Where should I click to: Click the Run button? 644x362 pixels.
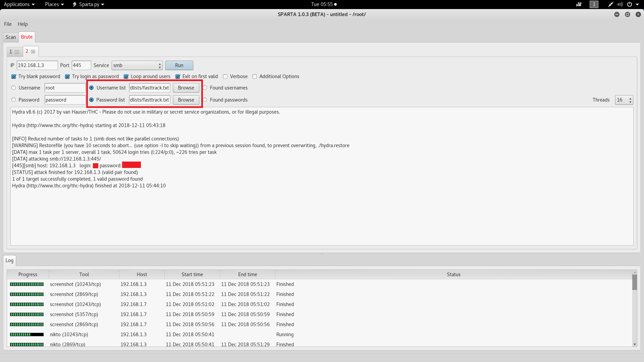[x=179, y=65]
